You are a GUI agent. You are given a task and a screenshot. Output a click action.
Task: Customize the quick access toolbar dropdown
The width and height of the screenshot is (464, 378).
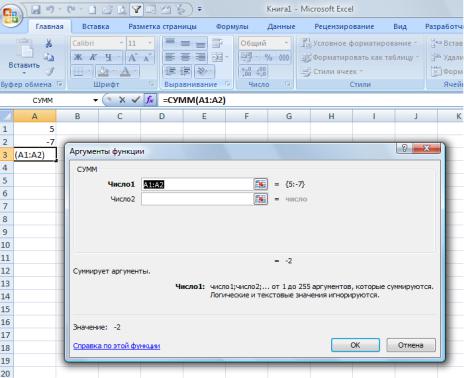pos(200,9)
